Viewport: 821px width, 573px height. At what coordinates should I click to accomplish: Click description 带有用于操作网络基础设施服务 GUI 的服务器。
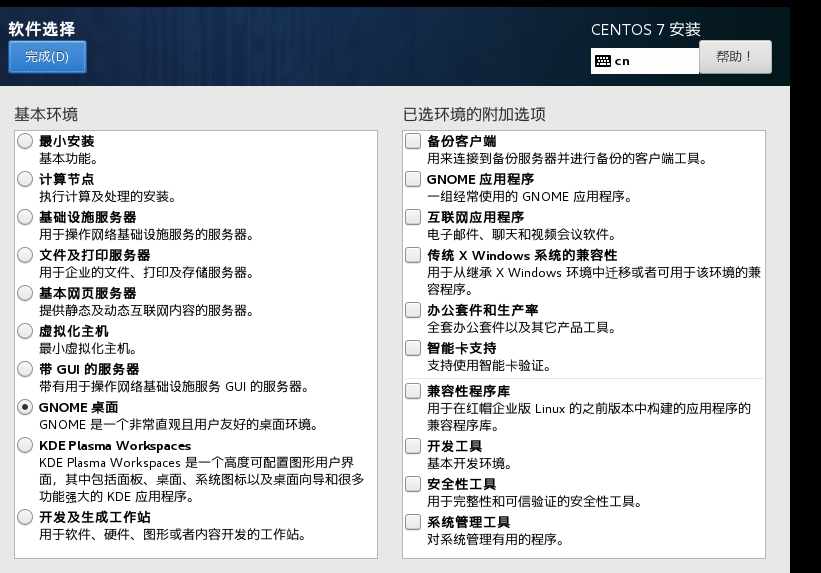click(174, 387)
